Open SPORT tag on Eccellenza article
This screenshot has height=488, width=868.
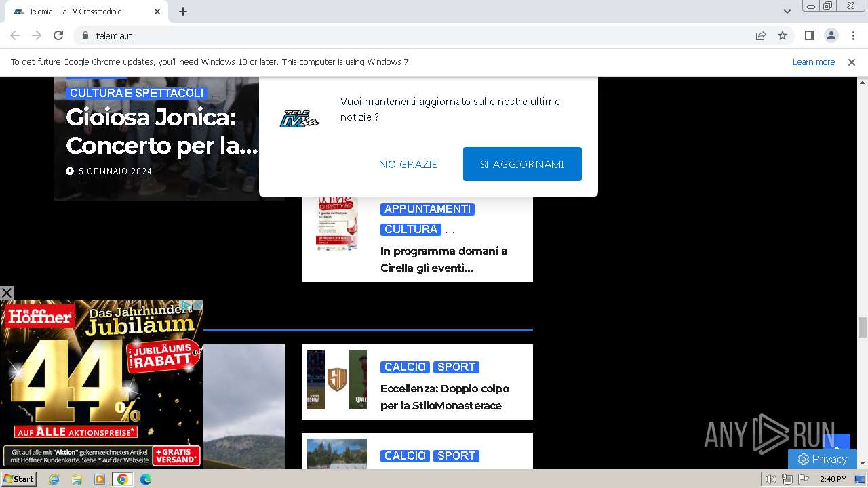456,367
